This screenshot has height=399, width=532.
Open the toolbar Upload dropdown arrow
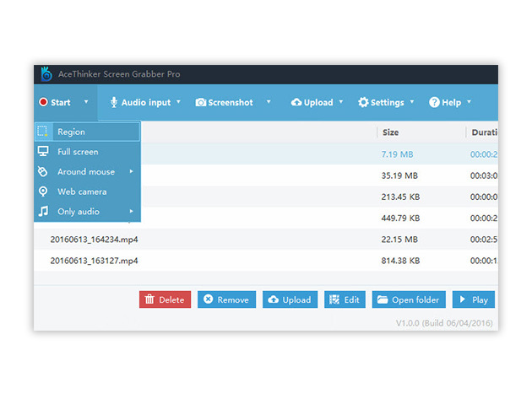coord(341,101)
